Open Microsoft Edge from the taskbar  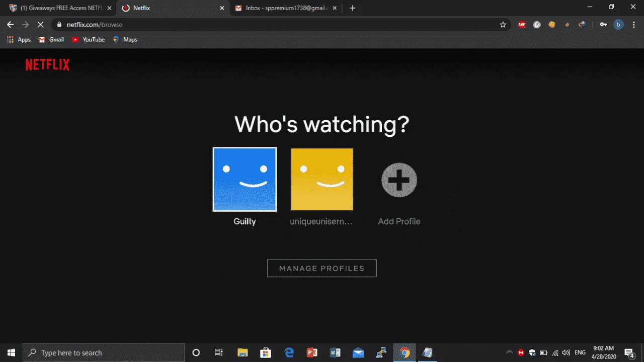click(289, 352)
